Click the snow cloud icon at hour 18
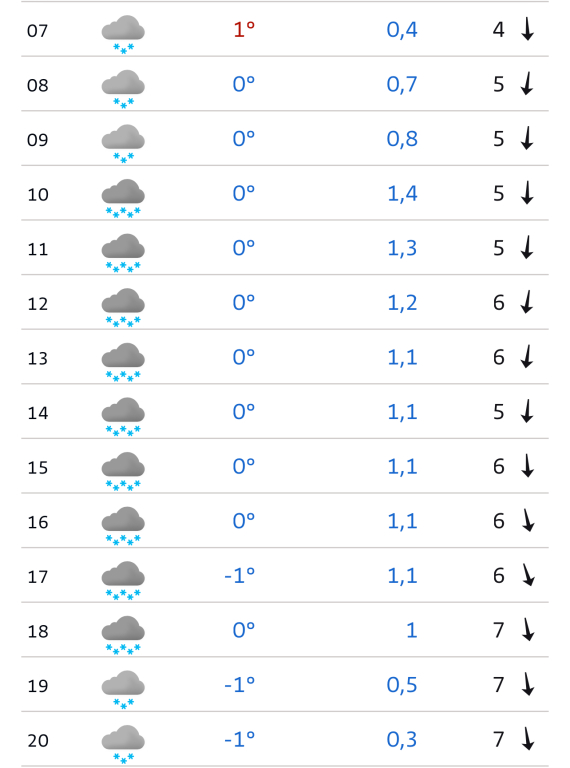570x768 pixels. (123, 635)
